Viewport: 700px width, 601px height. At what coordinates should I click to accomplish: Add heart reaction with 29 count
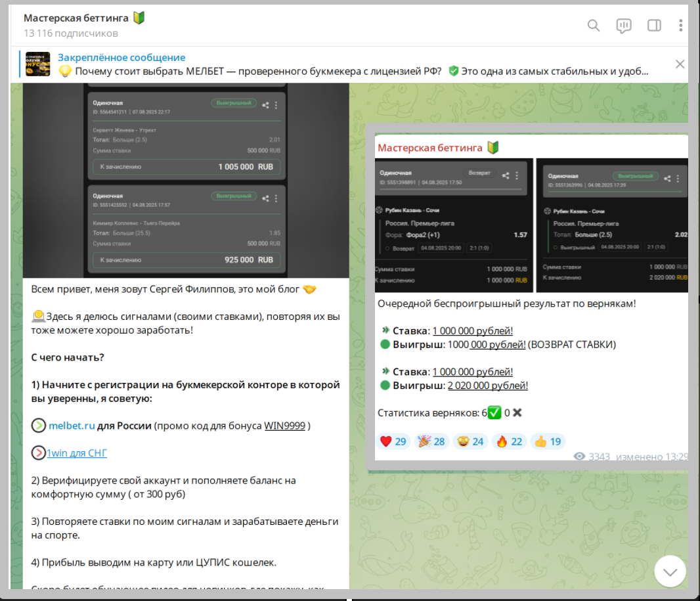click(x=393, y=441)
